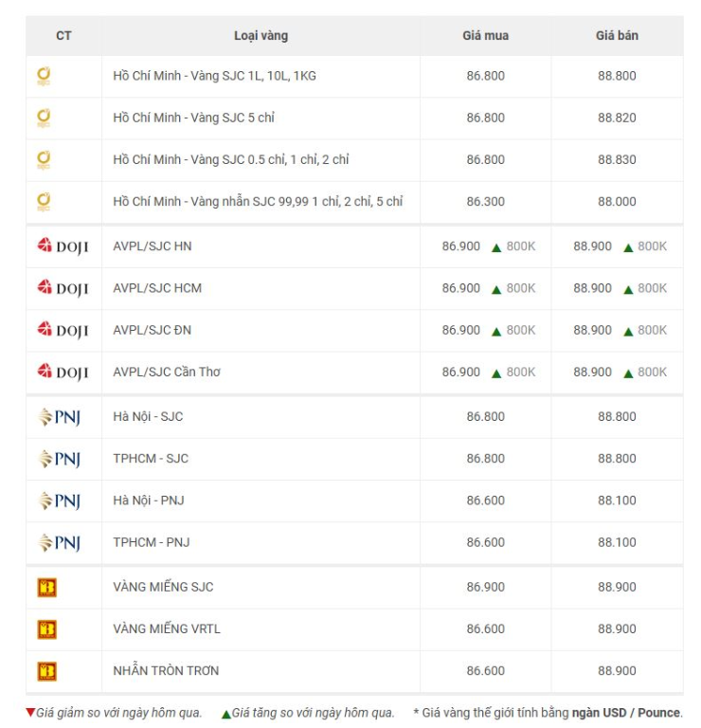Click the SJC logo in the Vàng SJC 5 chỉ row

(44, 118)
